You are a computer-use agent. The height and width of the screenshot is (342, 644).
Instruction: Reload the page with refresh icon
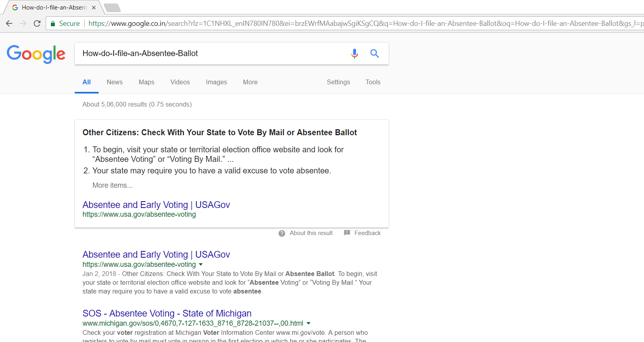coord(37,23)
